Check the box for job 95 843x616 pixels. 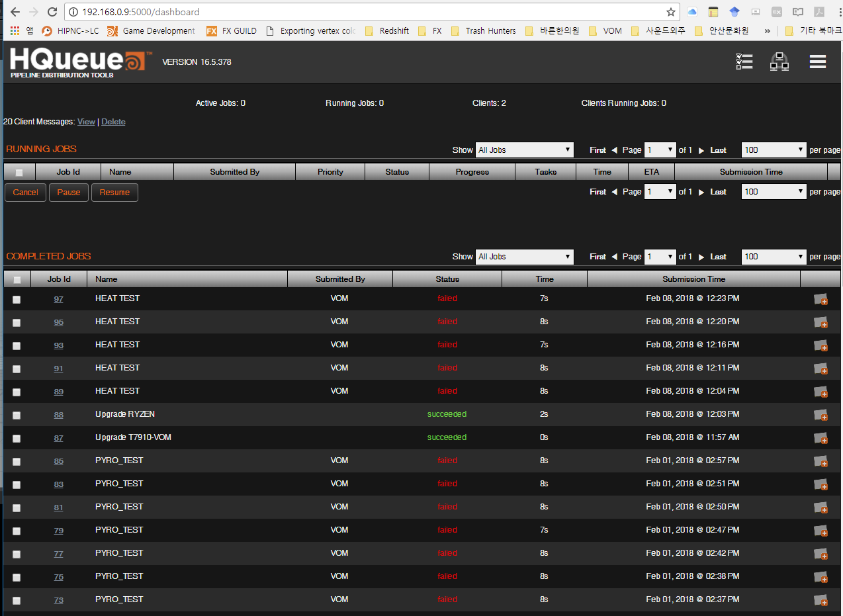coord(17,323)
